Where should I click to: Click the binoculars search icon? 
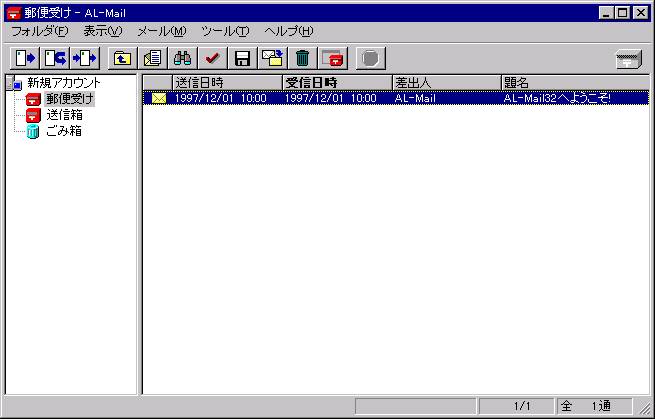point(182,58)
